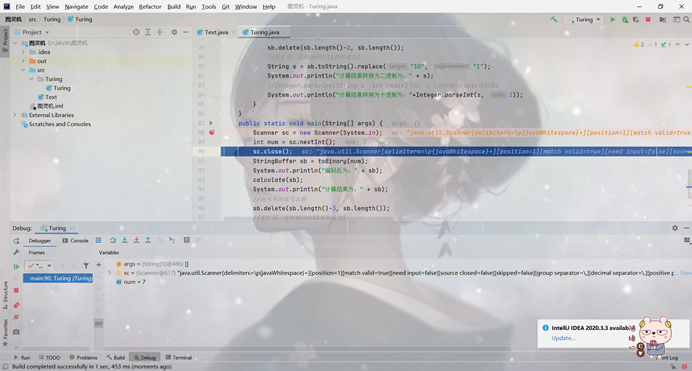Toggle breakpoint on line 88
This screenshot has height=371, width=692.
(x=212, y=132)
